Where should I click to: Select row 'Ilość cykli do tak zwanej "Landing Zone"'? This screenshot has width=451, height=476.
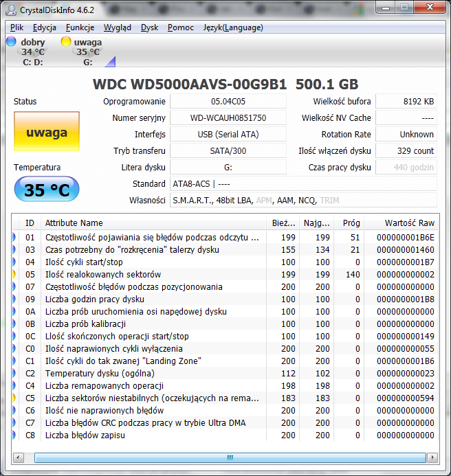(x=225, y=361)
